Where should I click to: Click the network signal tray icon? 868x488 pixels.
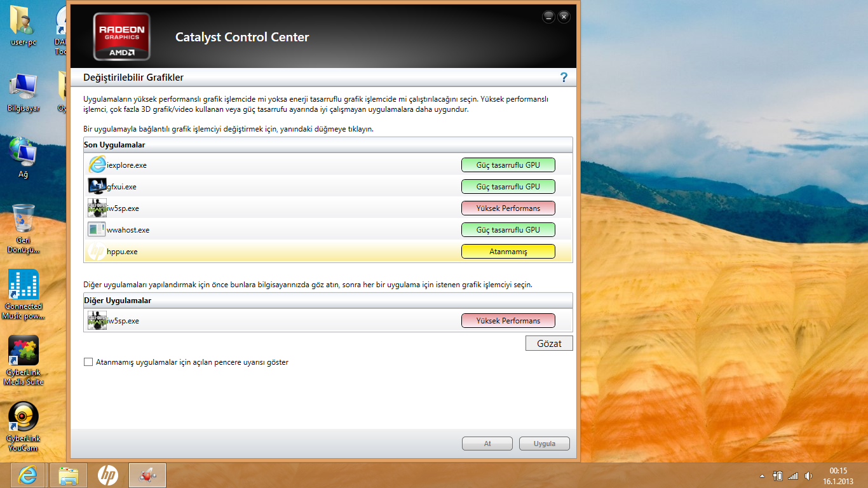(x=793, y=475)
